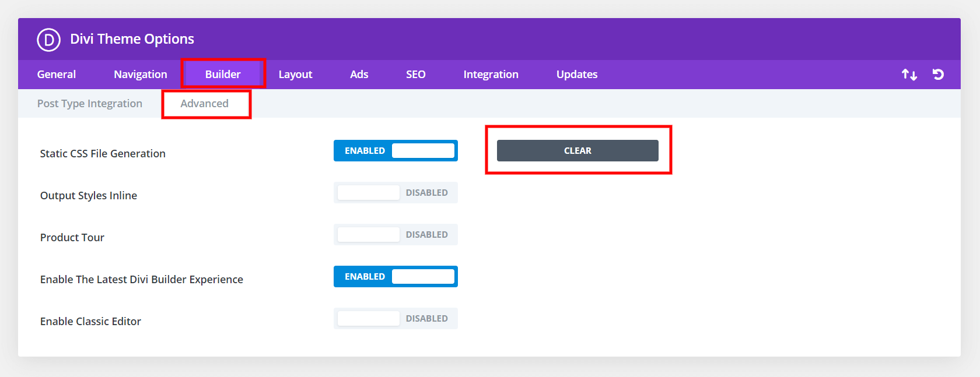Switch to the Layout tab

tap(295, 75)
